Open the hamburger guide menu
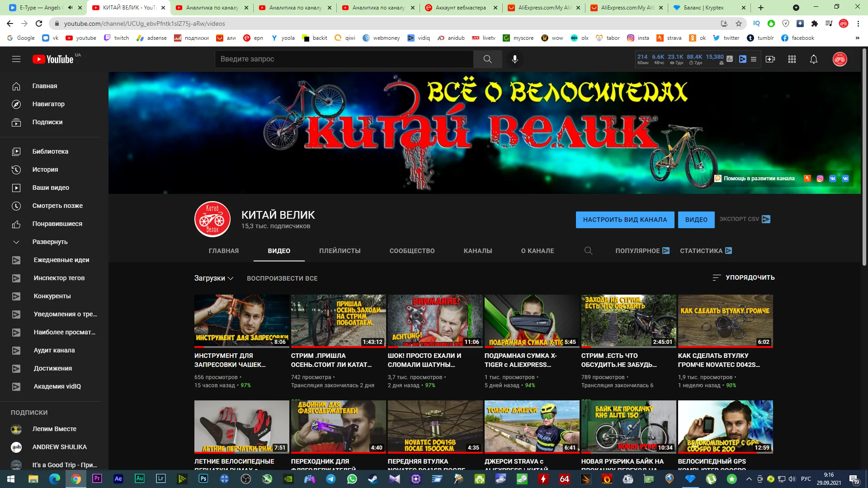This screenshot has width=868, height=488. click(16, 59)
